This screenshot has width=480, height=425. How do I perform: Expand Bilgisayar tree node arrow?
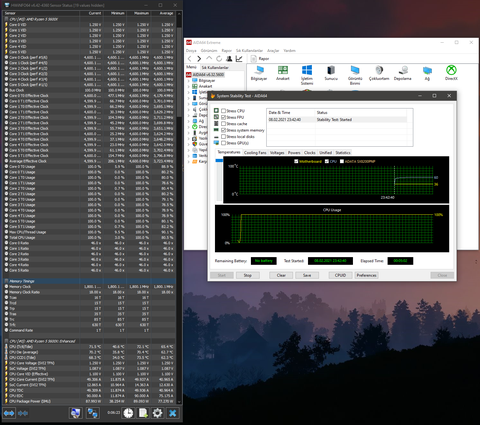click(189, 81)
